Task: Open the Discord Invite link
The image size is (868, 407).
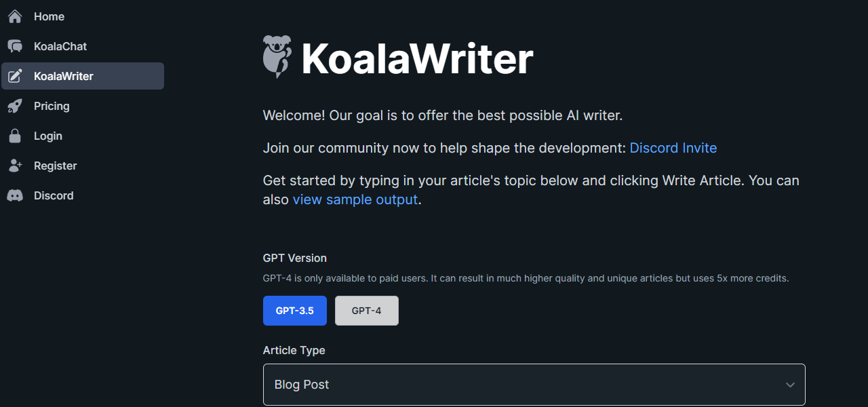Action: [x=673, y=148]
